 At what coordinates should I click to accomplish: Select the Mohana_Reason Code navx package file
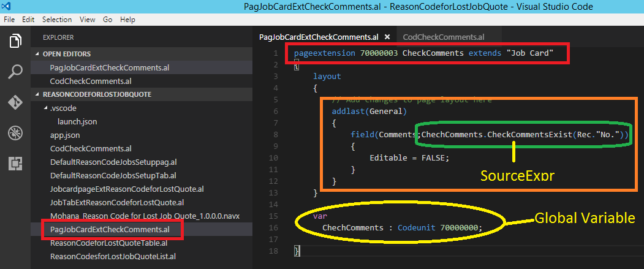coord(145,216)
